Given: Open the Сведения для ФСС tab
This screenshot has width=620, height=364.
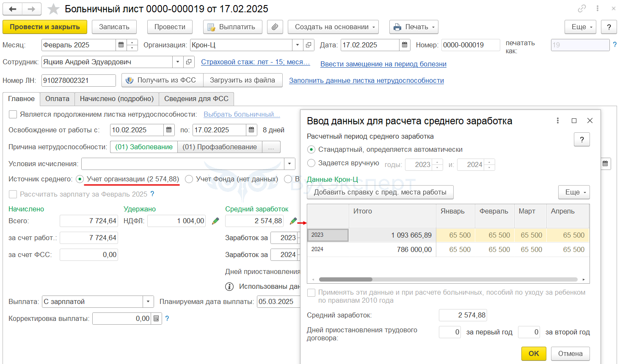Looking at the screenshot, I should pos(196,99).
